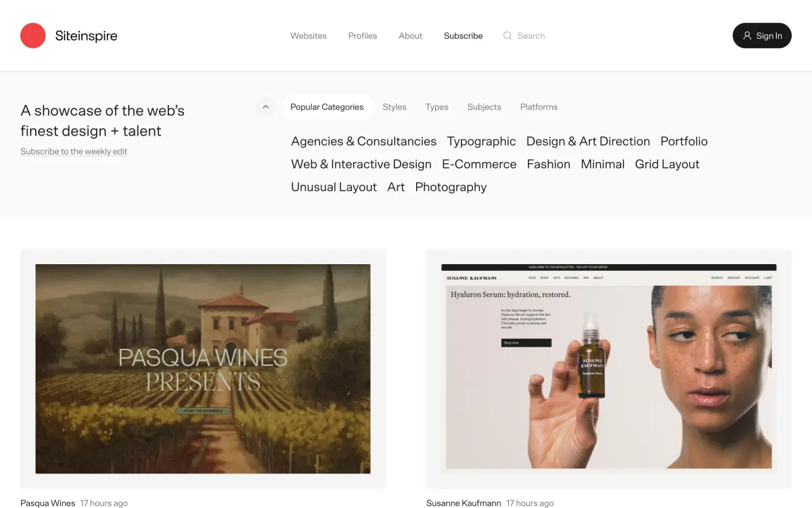Image resolution: width=812 pixels, height=508 pixels.
Task: Click Subscribe to the weekly edit link
Action: tap(74, 152)
